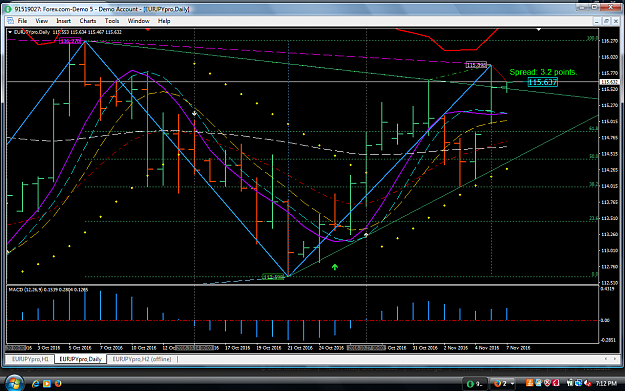This screenshot has height=391, width=625.
Task: Click the 21 Oct 2016 date label
Action: (300, 348)
